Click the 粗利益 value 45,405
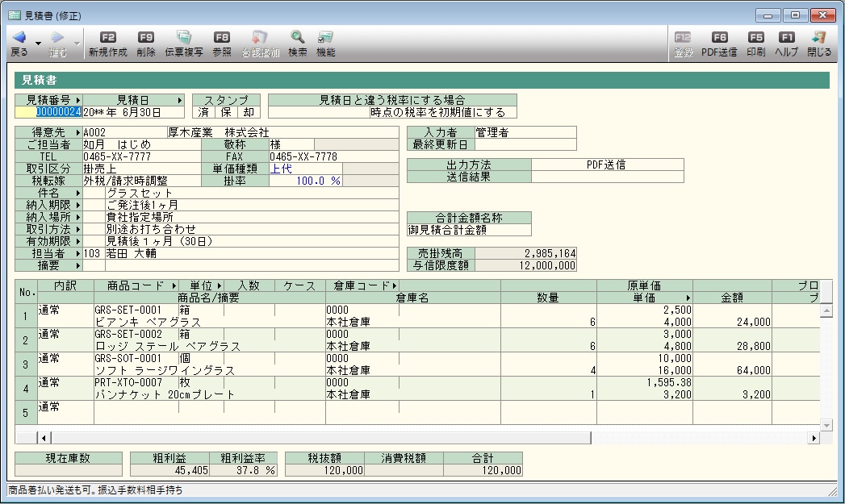 pyautogui.click(x=169, y=470)
